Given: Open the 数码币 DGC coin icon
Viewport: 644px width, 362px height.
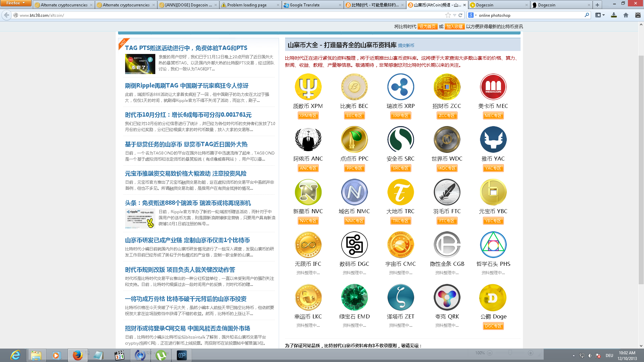Looking at the screenshot, I should tap(354, 245).
